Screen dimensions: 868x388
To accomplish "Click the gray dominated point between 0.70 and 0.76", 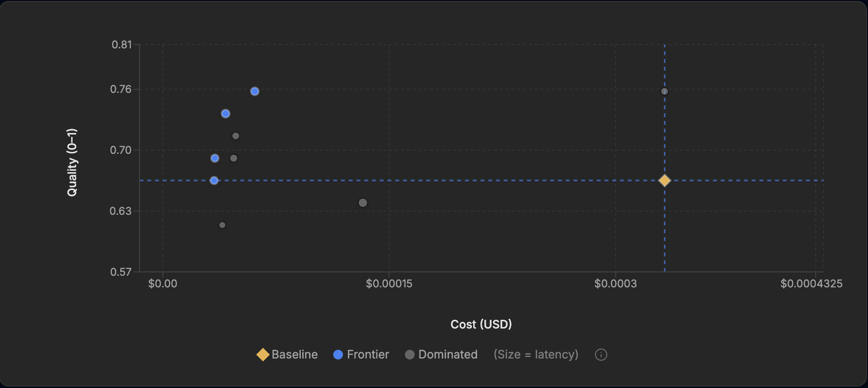I will click(x=236, y=136).
